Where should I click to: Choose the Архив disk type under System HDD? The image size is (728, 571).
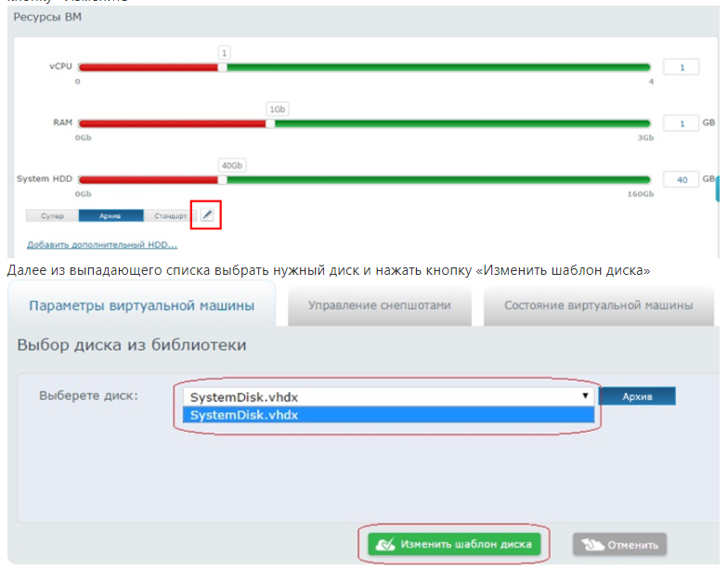click(110, 215)
